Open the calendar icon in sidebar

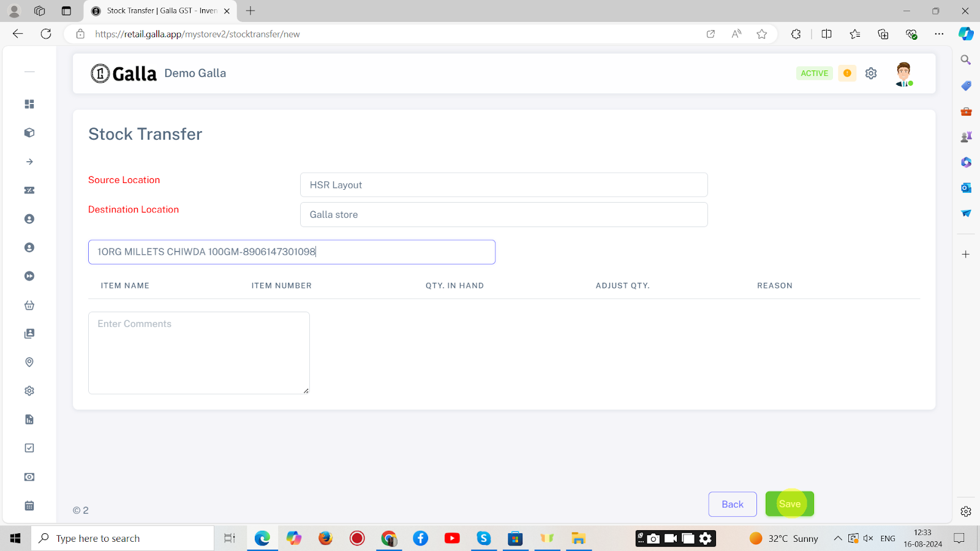pos(29,506)
